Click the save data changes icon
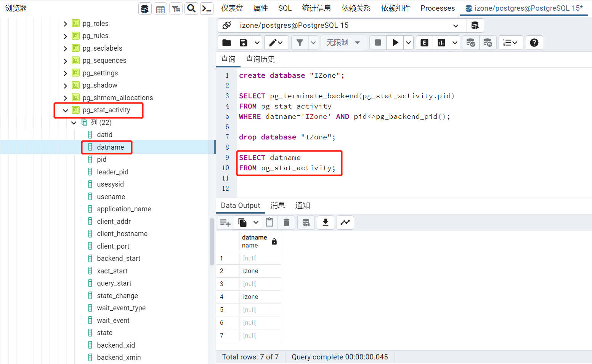The image size is (592, 364). pos(306,222)
